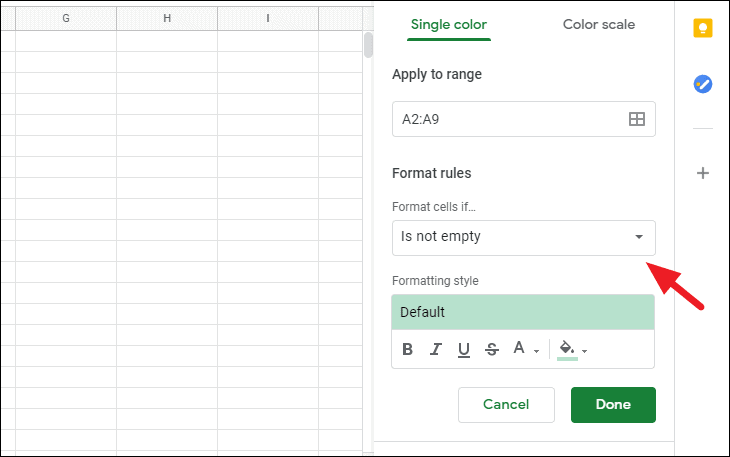Toggle italic formatting style
730x457 pixels.
(x=436, y=349)
